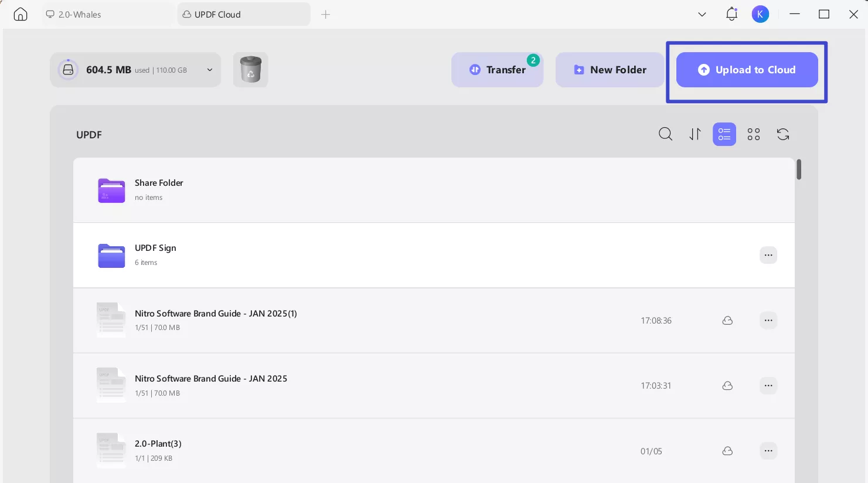Search files in UPDF Cloud
Image resolution: width=868 pixels, height=483 pixels.
click(x=665, y=134)
